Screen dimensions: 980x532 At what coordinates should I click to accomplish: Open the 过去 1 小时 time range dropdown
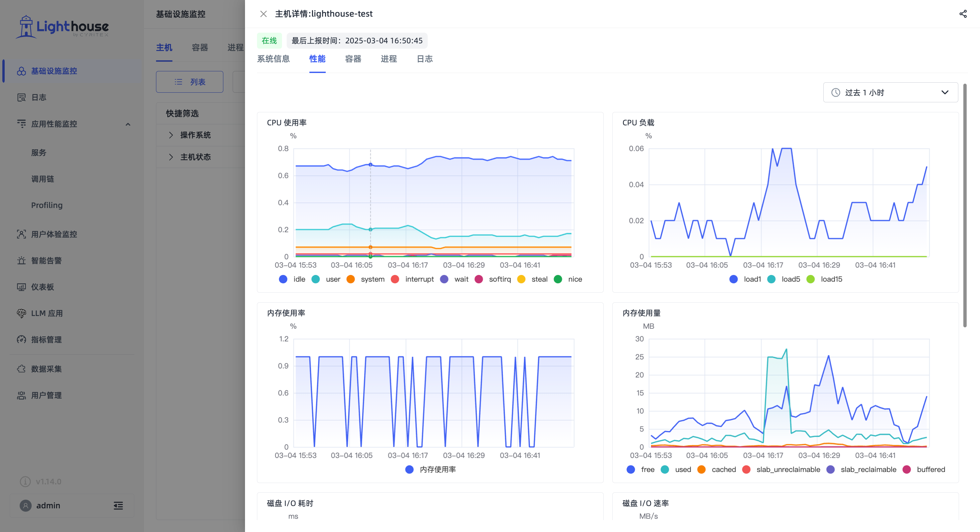point(890,92)
